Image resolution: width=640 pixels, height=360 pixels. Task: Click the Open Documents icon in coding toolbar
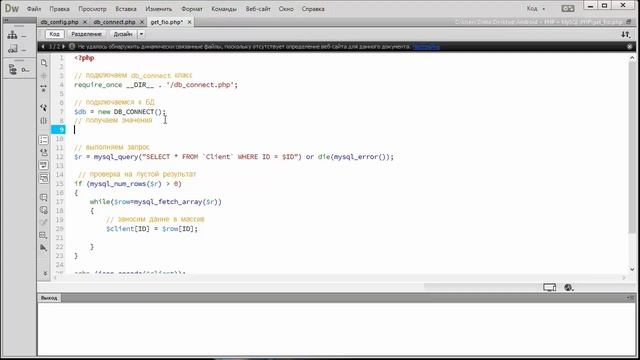pos(44,63)
